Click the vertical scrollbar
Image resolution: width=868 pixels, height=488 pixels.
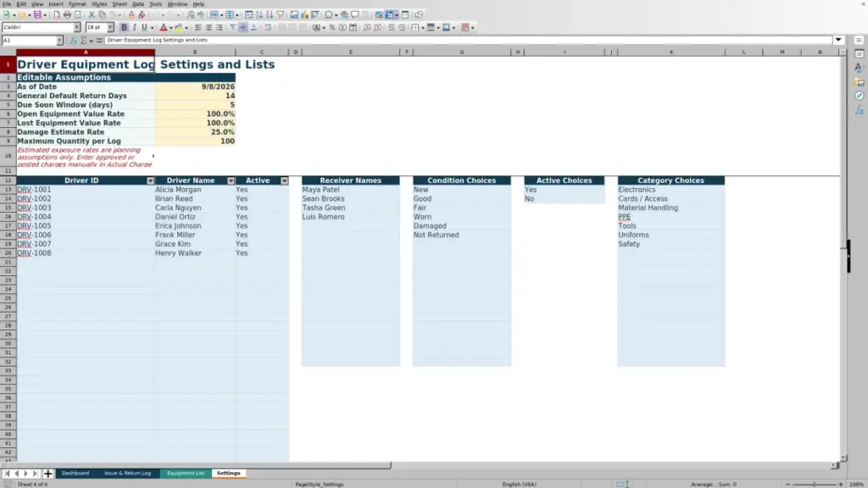(843, 254)
